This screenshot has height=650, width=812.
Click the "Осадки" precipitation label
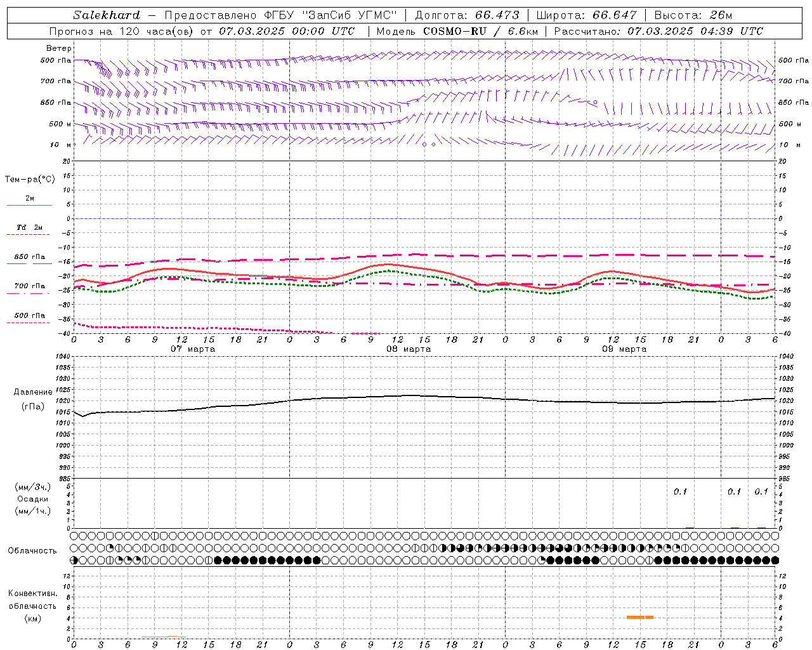(x=33, y=499)
